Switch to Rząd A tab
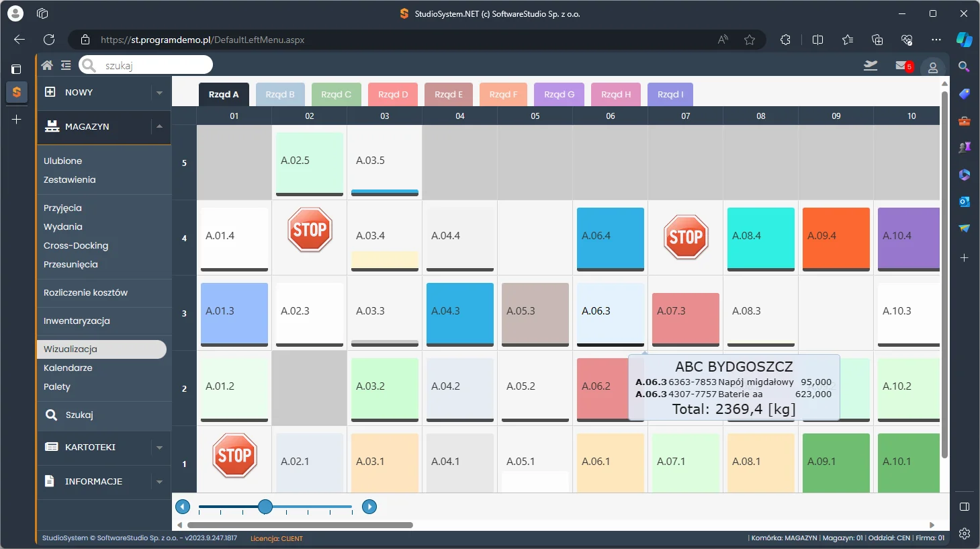This screenshot has width=980, height=549. [x=224, y=95]
